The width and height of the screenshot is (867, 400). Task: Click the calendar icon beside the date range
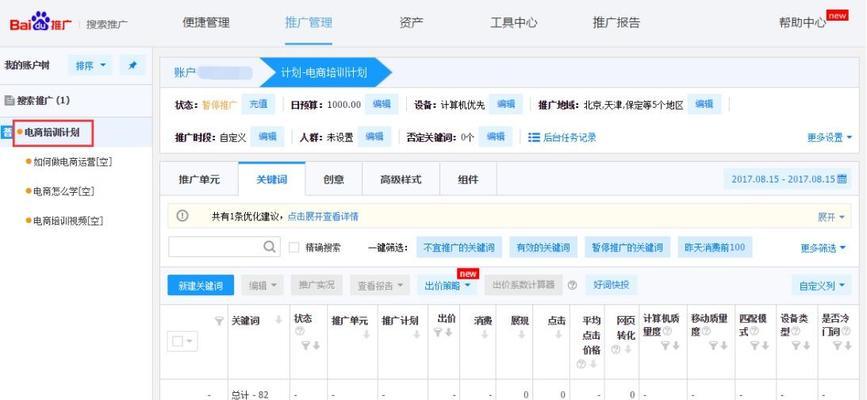(842, 179)
